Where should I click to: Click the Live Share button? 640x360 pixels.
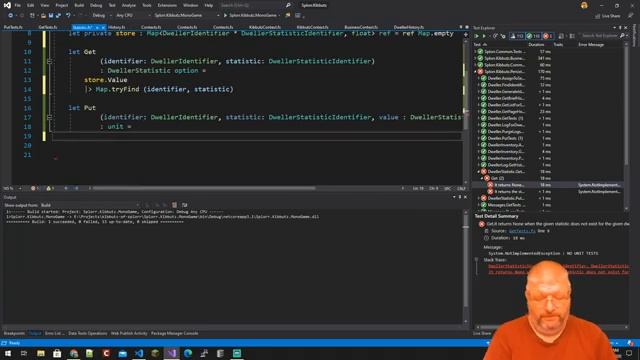pyautogui.click(x=608, y=16)
